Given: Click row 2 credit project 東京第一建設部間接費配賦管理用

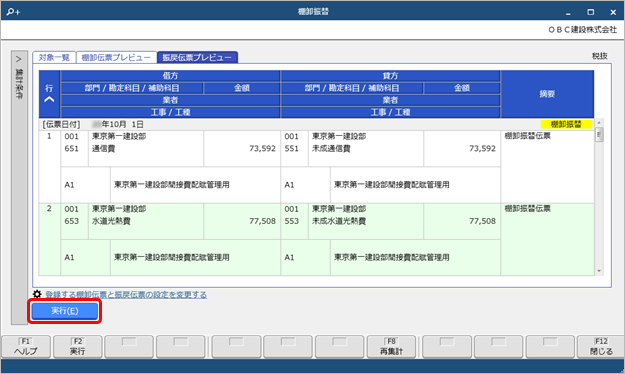Looking at the screenshot, I should point(392,257).
